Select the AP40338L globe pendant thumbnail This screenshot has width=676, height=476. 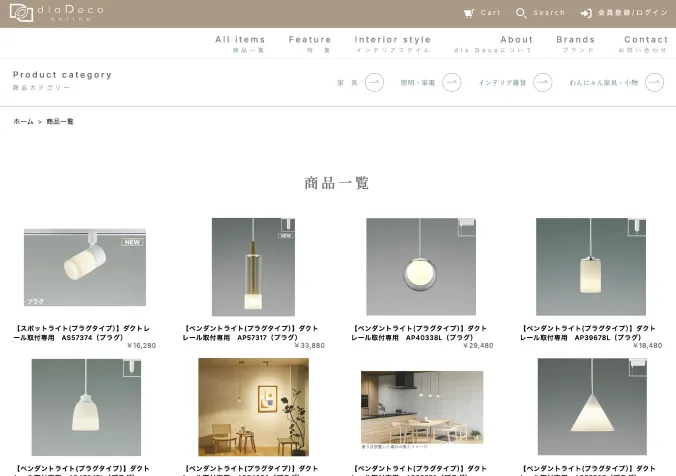[421, 266]
